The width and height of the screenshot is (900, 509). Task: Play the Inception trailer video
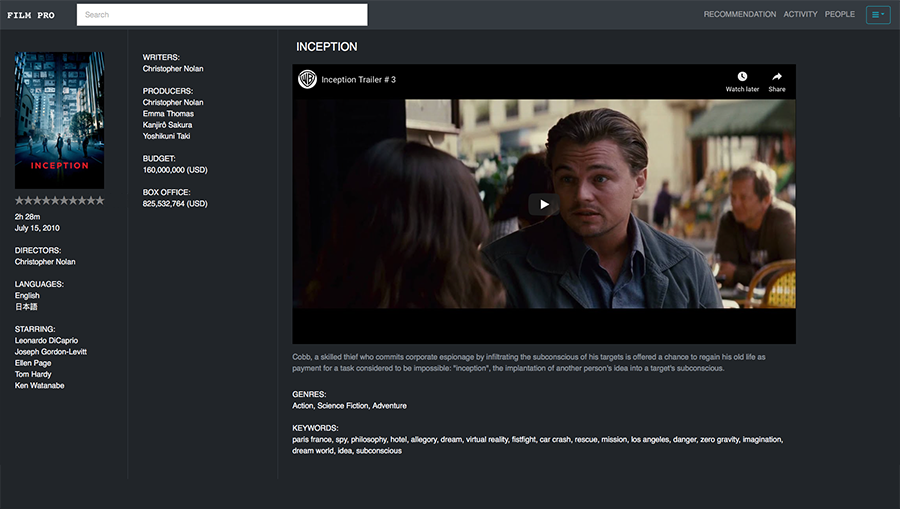point(544,204)
